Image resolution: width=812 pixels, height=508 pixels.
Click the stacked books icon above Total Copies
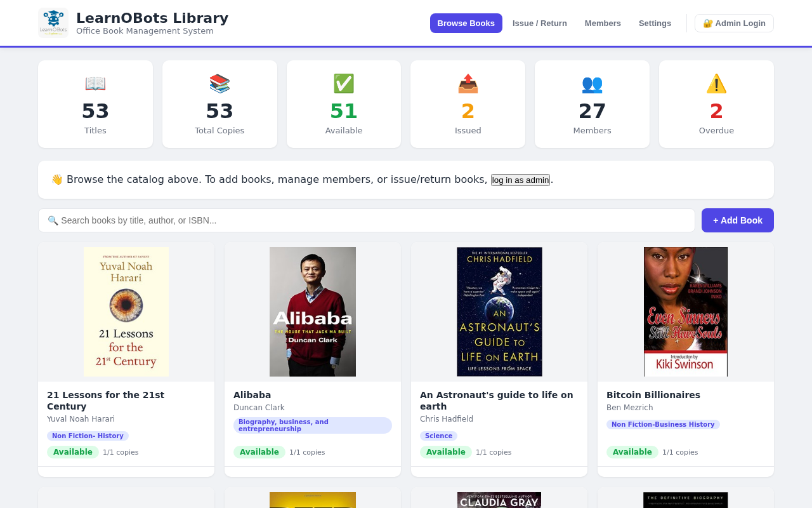219,84
